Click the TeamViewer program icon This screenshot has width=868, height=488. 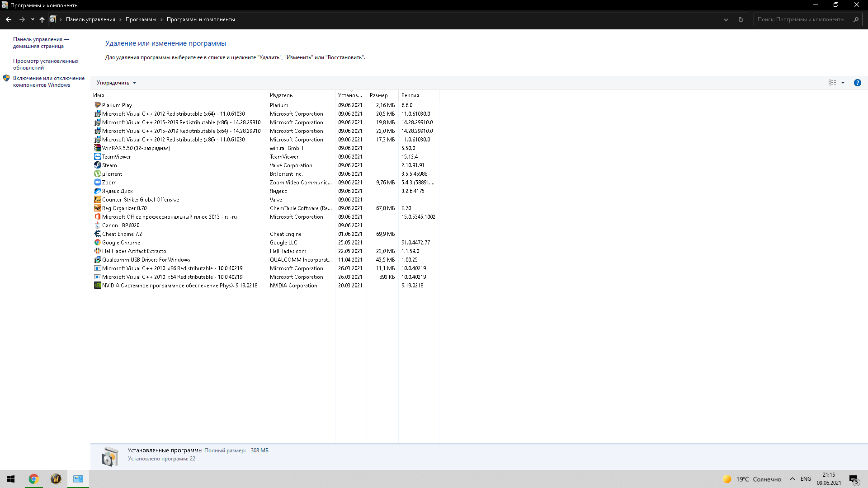coord(97,156)
